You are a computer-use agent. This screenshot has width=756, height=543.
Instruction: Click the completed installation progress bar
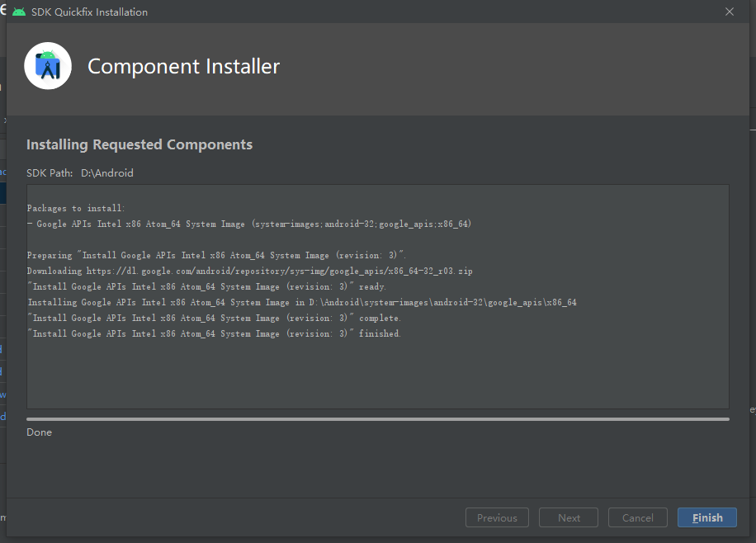point(377,419)
